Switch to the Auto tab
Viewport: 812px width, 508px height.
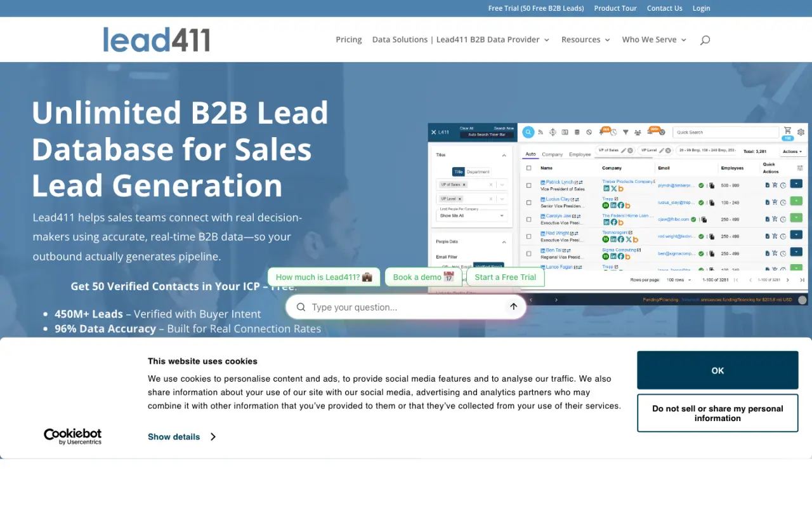point(531,154)
